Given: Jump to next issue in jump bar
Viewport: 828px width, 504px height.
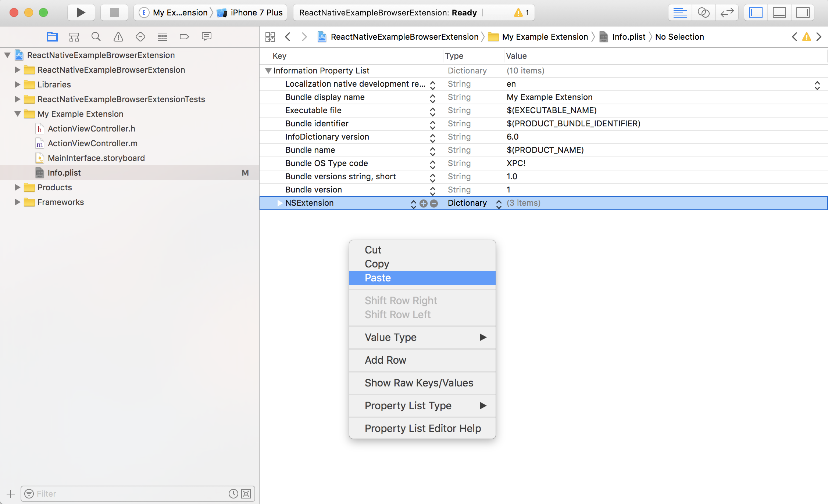Looking at the screenshot, I should tap(819, 37).
